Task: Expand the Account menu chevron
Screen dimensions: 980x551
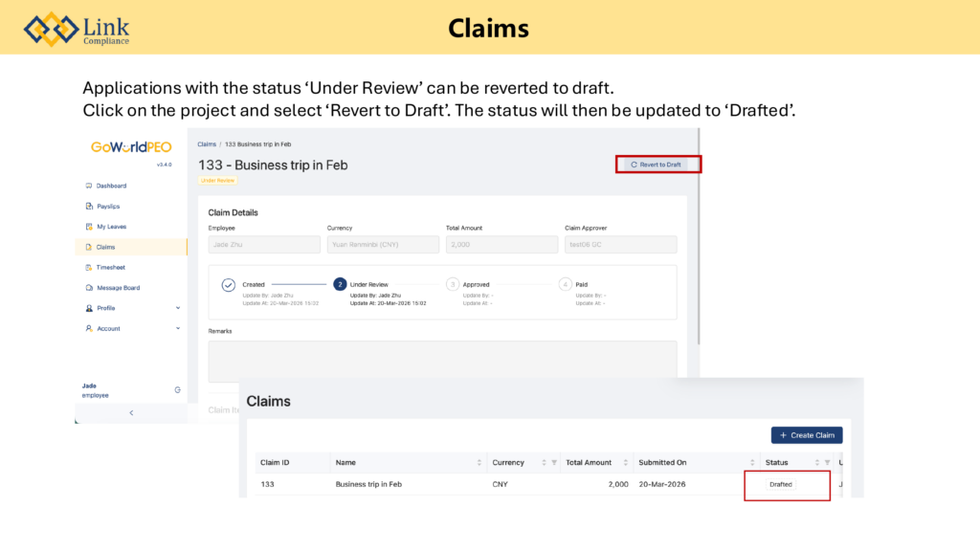Action: coord(177,328)
